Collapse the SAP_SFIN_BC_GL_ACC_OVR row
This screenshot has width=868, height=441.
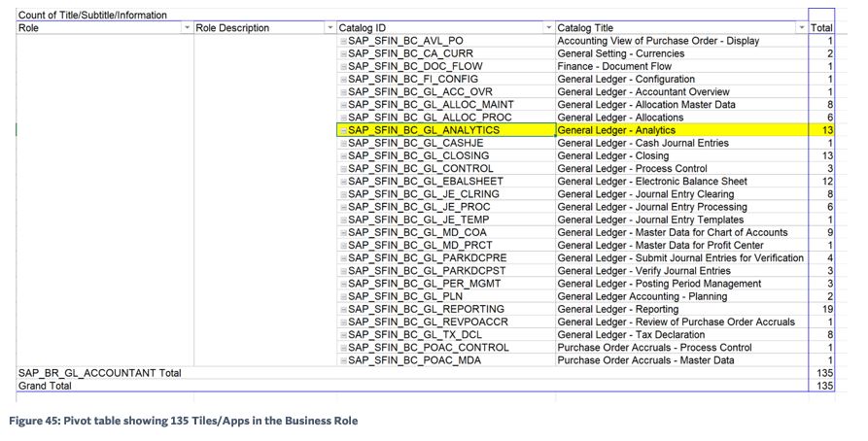(x=343, y=92)
